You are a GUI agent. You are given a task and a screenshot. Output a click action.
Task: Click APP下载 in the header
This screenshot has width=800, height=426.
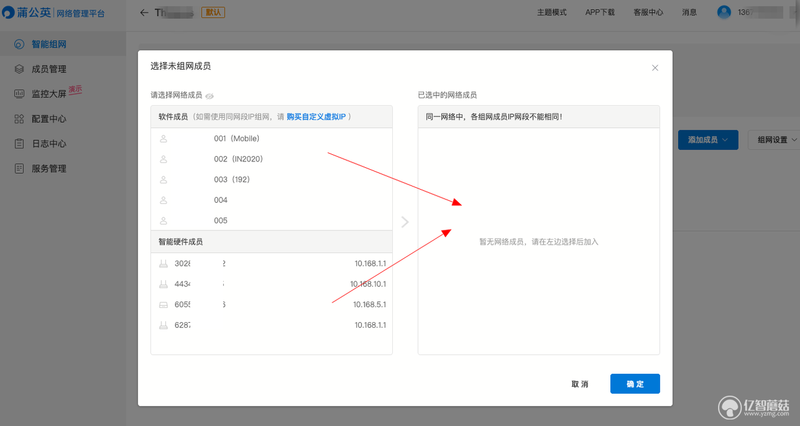pyautogui.click(x=599, y=12)
